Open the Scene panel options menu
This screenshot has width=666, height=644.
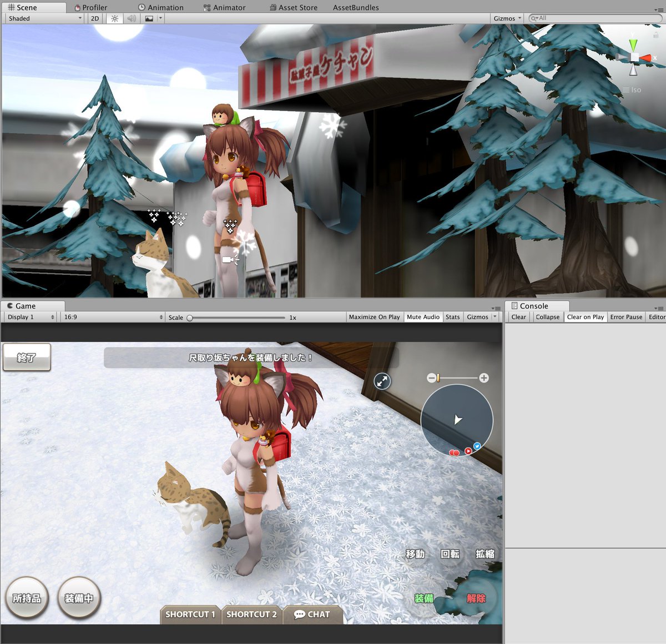pyautogui.click(x=658, y=9)
